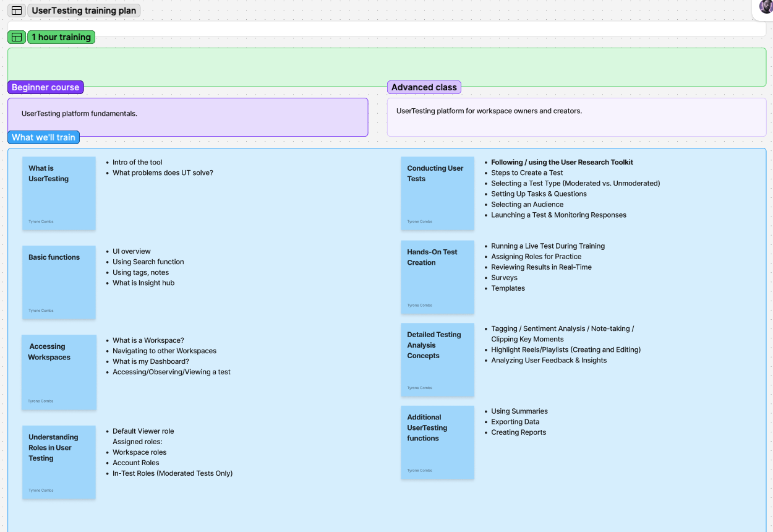773x532 pixels.
Task: Click Navigating to other Workspaces bullet
Action: point(164,351)
